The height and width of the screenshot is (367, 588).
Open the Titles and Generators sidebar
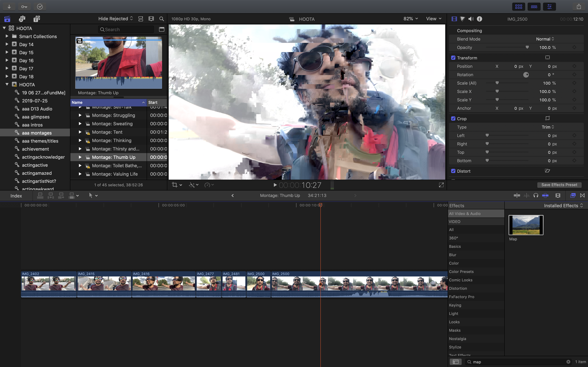37,19
